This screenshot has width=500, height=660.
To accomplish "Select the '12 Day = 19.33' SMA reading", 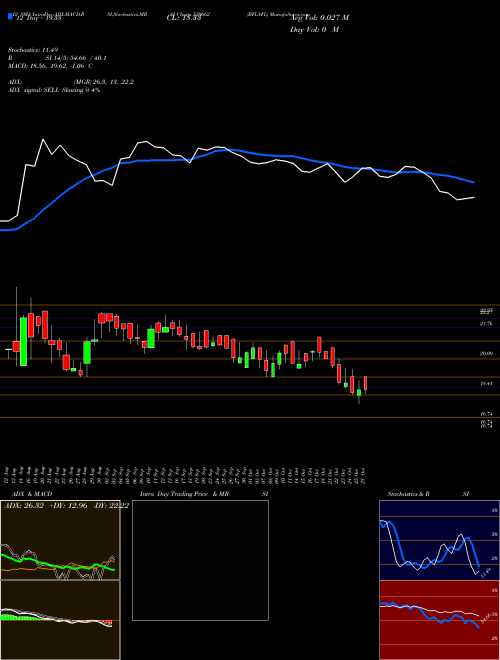I will tap(39, 18).
